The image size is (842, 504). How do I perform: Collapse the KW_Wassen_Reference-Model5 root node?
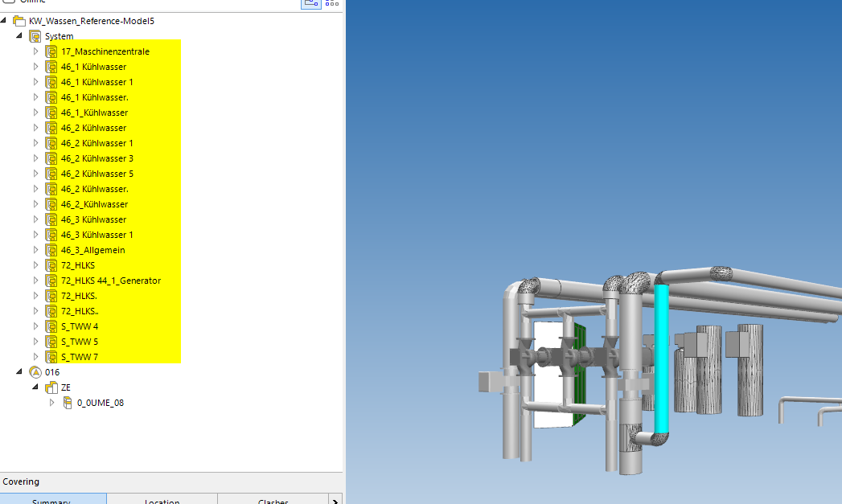point(3,20)
